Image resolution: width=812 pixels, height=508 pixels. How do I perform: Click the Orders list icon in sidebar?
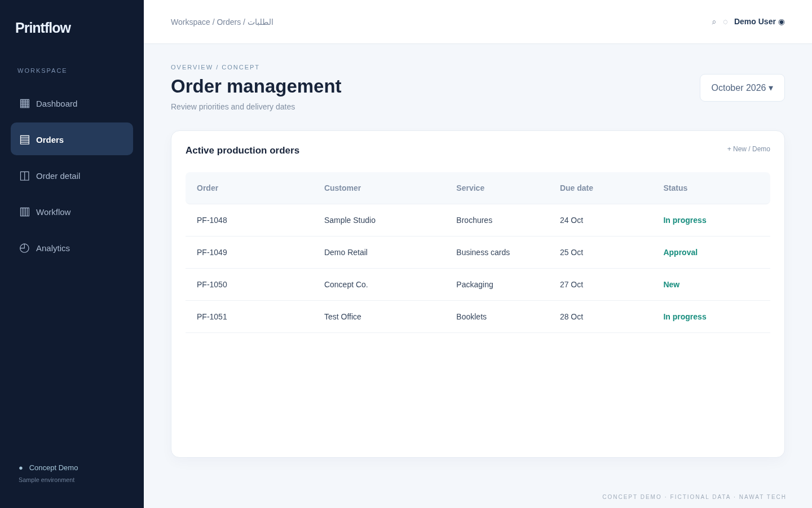25,139
